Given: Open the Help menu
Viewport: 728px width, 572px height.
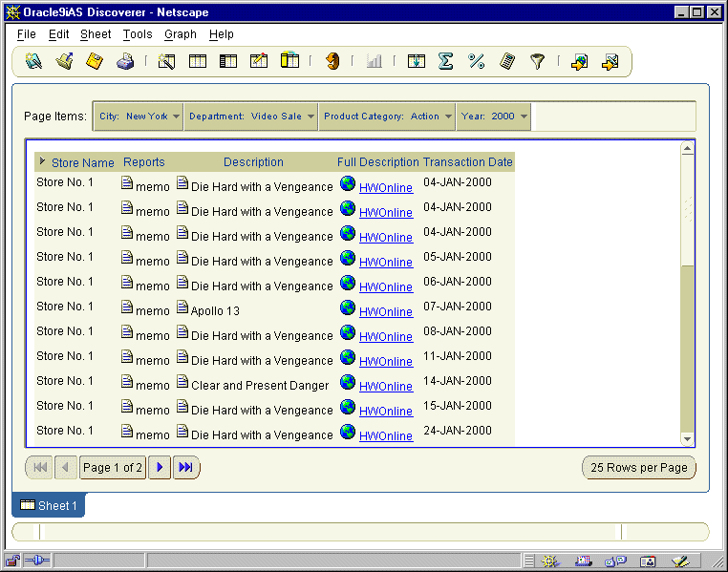Looking at the screenshot, I should point(222,34).
